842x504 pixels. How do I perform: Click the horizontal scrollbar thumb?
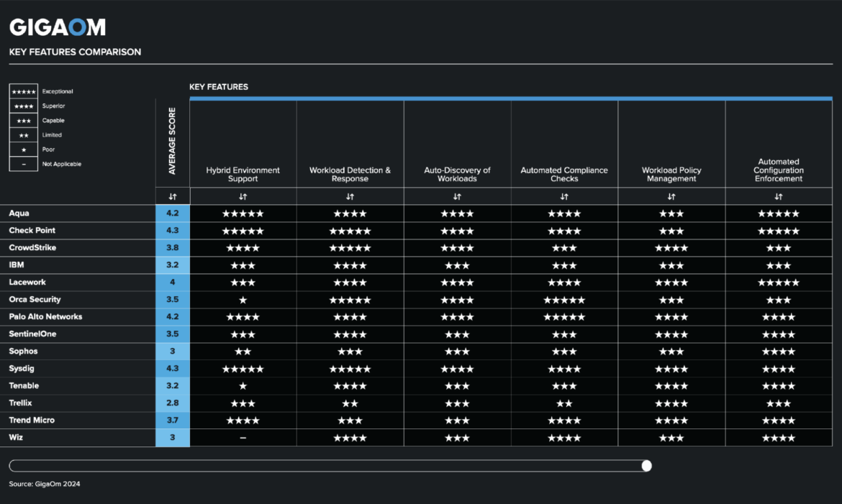(x=646, y=465)
